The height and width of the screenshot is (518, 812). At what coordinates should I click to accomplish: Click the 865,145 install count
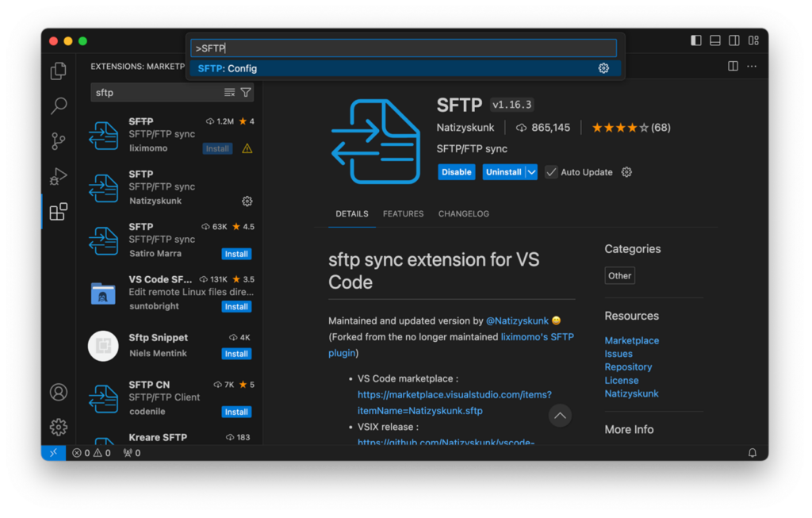543,128
